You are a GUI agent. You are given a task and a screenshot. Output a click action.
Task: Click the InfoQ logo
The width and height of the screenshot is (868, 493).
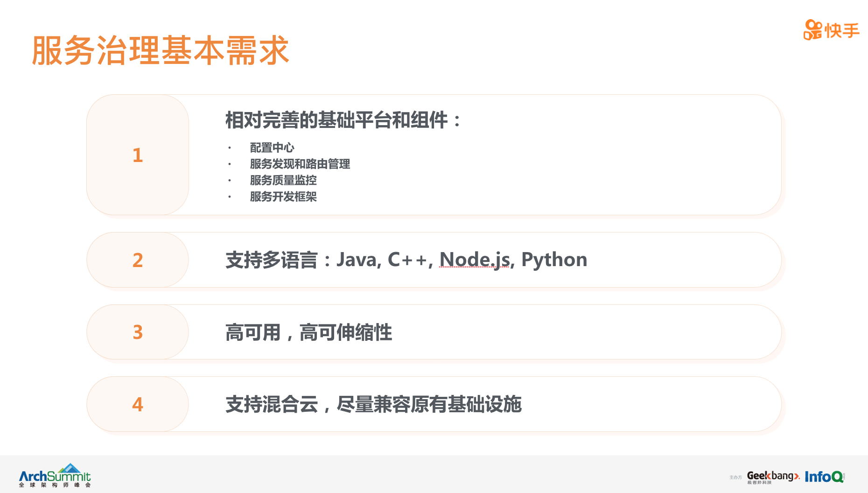point(824,477)
